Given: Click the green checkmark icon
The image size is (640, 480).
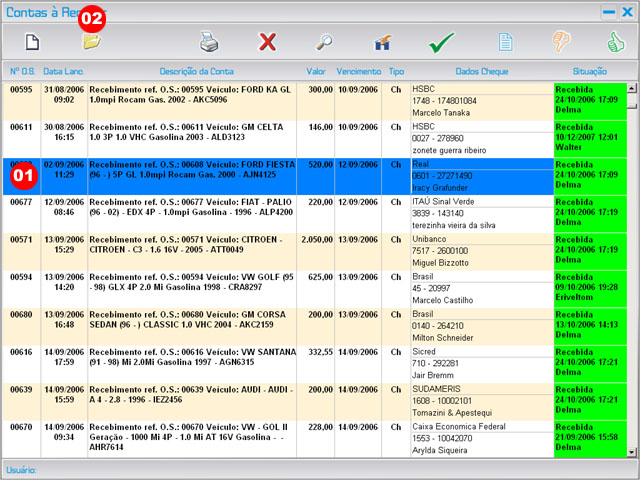Looking at the screenshot, I should coord(442,42).
